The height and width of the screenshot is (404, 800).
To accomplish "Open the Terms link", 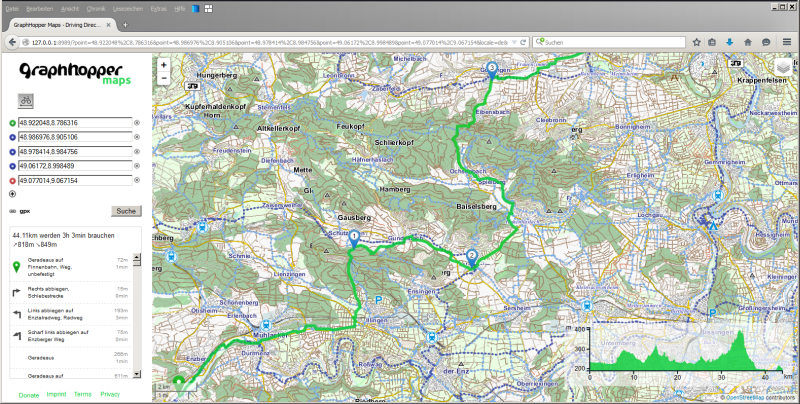I will [83, 394].
